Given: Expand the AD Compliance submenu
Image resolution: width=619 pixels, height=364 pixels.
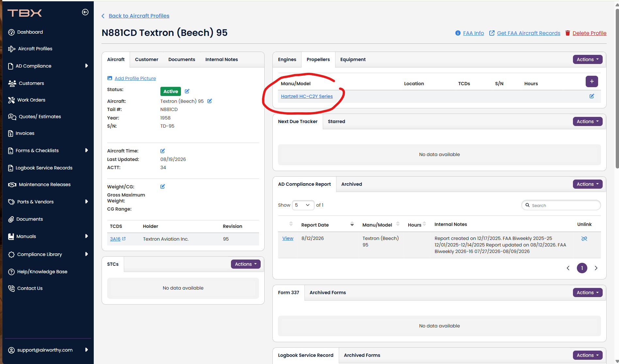Looking at the screenshot, I should click(87, 66).
